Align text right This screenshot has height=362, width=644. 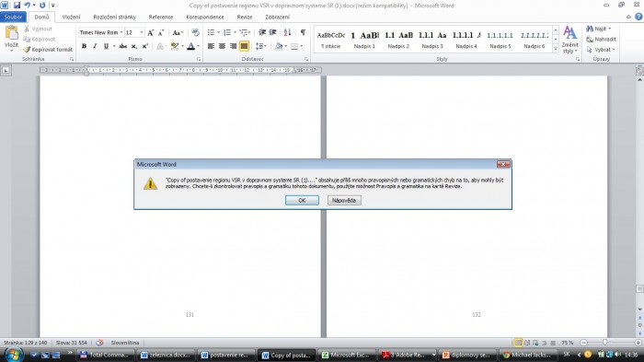(x=233, y=46)
